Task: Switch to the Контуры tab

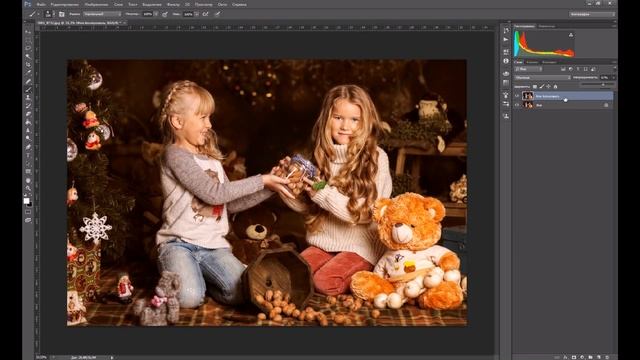Action: coord(549,62)
